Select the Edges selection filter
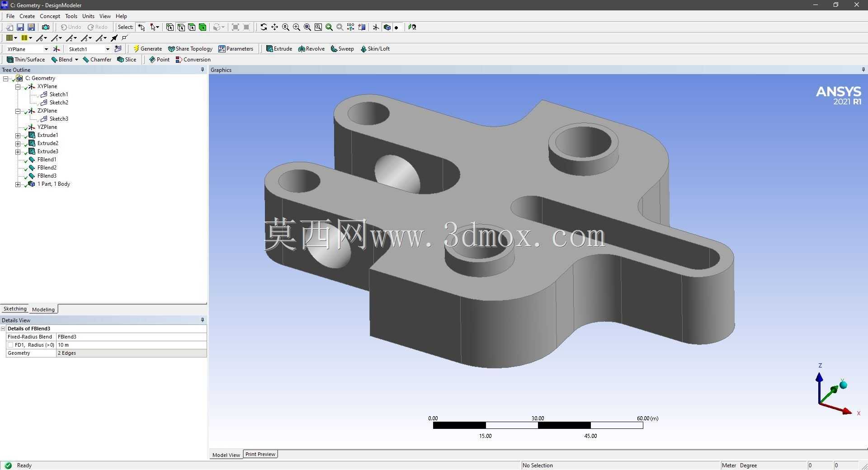This screenshot has width=868, height=470. point(181,27)
